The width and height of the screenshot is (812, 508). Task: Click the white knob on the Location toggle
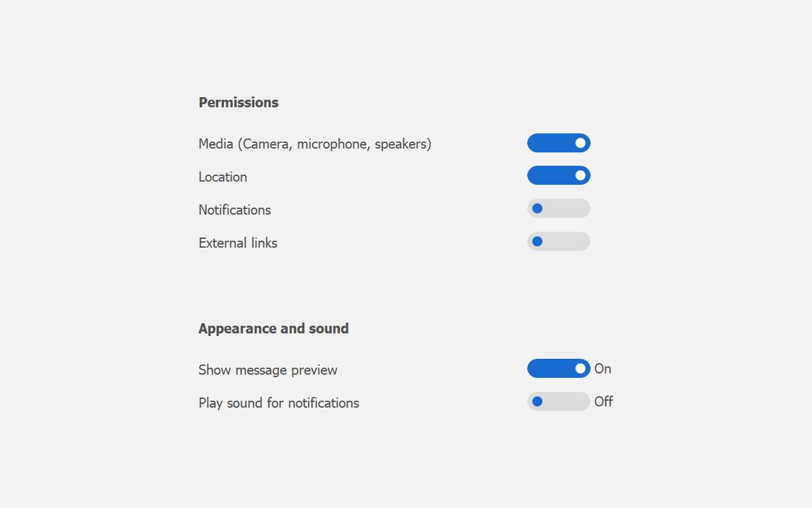pos(580,175)
